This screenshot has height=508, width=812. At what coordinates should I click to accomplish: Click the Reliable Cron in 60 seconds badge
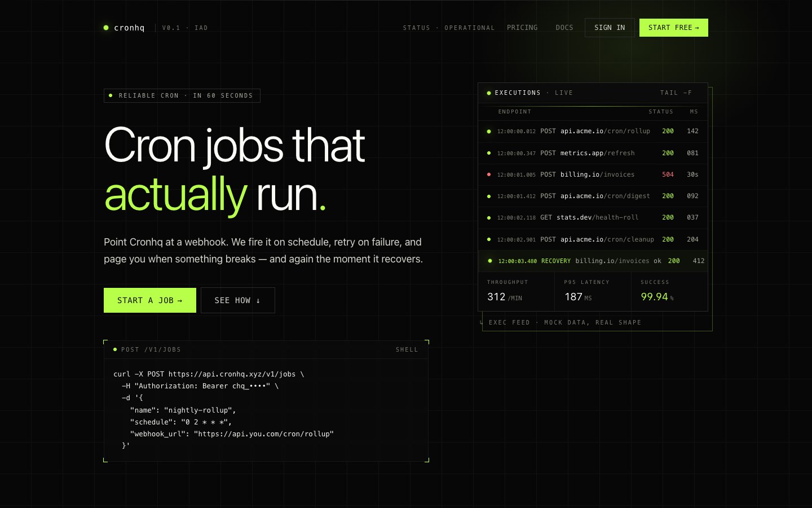(182, 96)
